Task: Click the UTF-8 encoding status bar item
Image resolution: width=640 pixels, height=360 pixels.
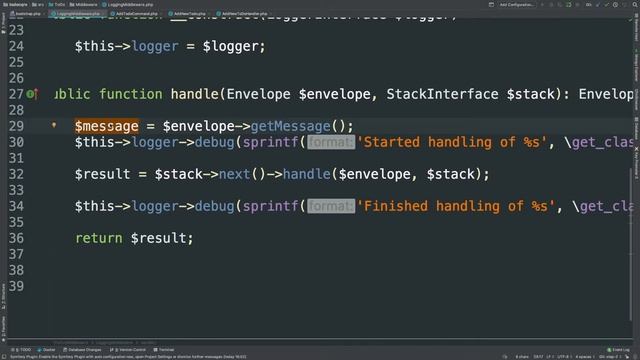Action: click(x=564, y=357)
